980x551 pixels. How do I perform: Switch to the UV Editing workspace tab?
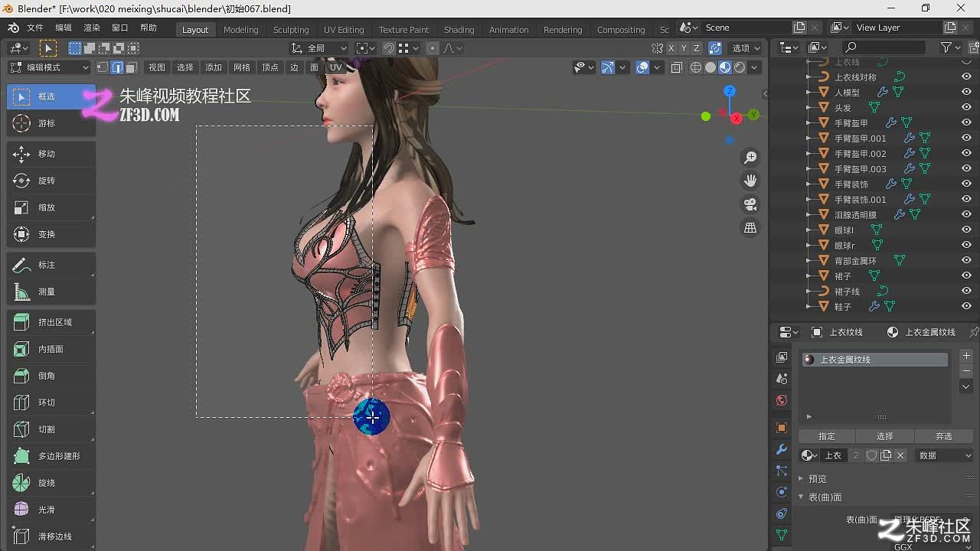pos(344,30)
